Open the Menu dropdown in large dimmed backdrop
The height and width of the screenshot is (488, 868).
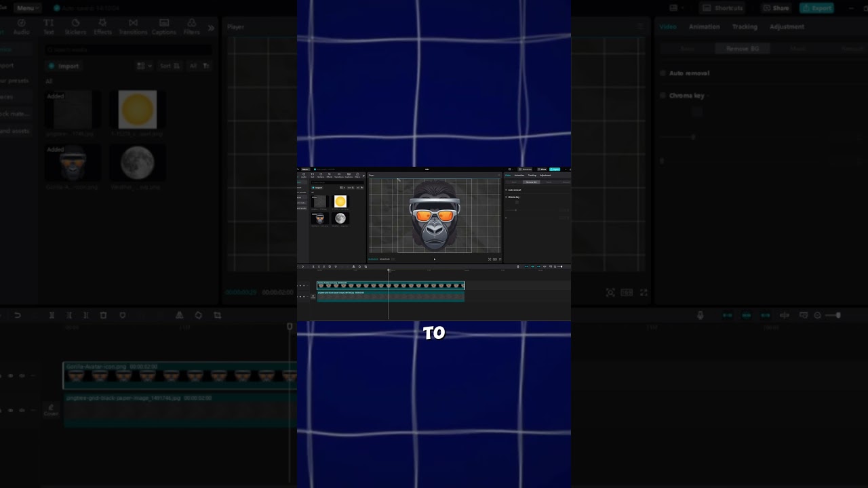pyautogui.click(x=28, y=8)
